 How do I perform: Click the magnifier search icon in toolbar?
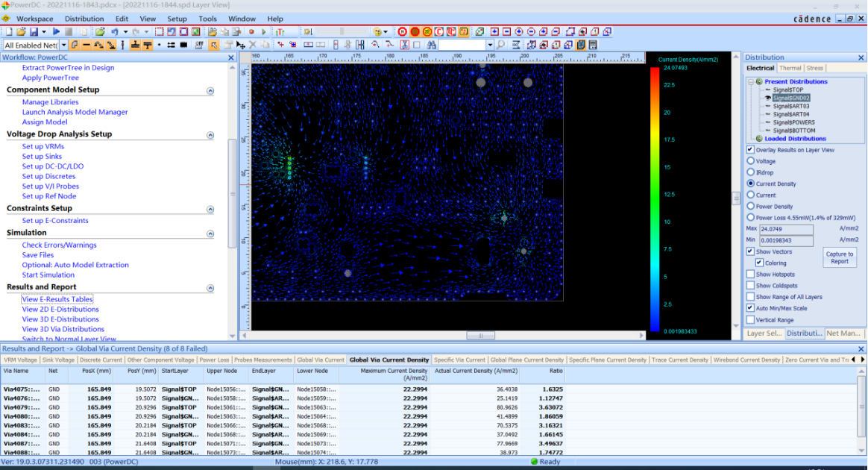point(500,45)
